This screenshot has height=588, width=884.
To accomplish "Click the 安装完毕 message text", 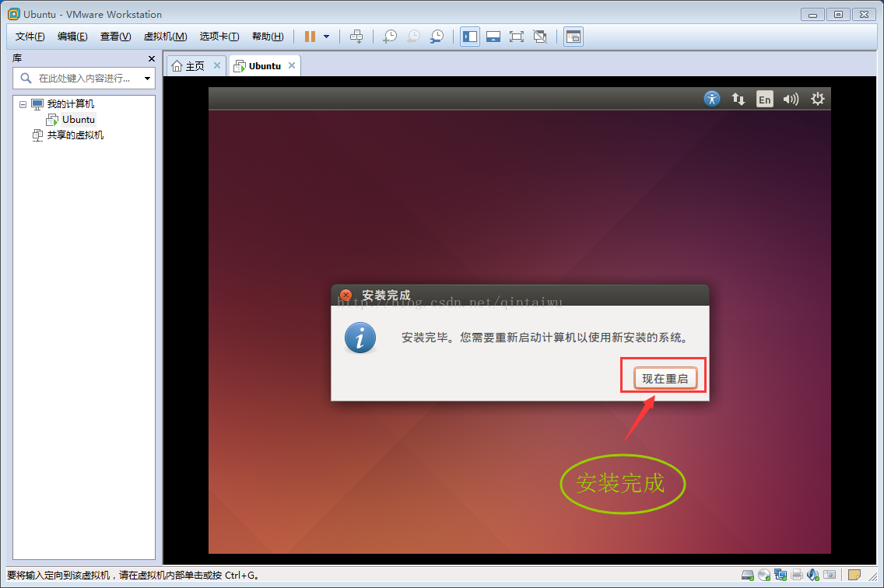I will tap(544, 338).
